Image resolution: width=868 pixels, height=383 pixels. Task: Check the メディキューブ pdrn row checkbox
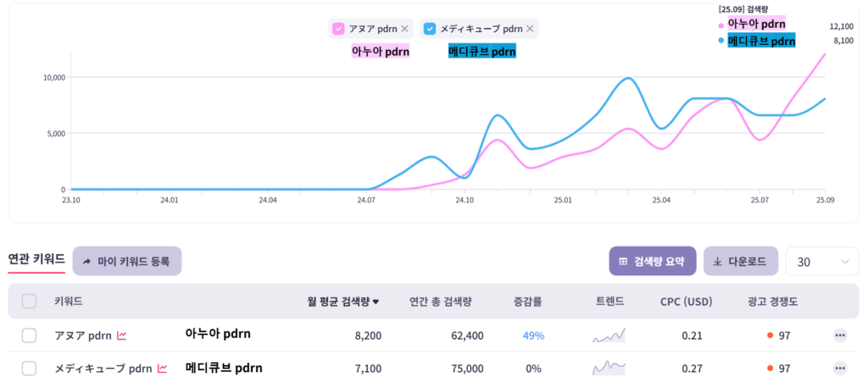(x=30, y=369)
